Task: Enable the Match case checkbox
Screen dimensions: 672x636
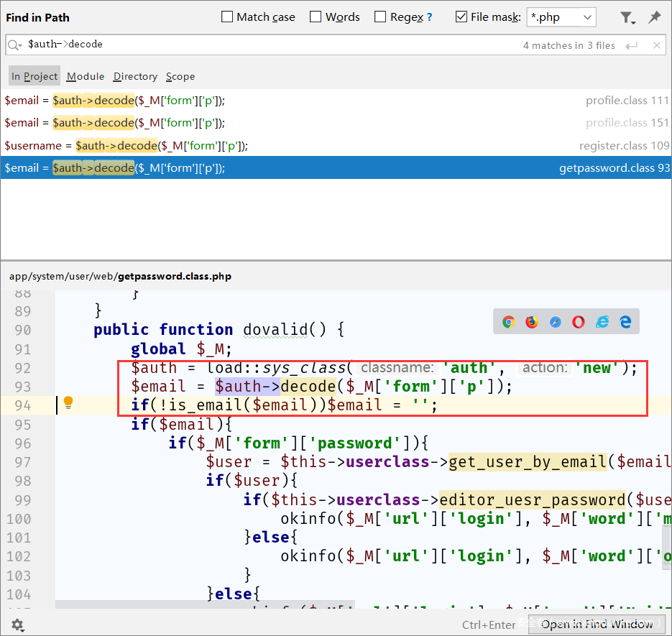Action: pyautogui.click(x=227, y=17)
